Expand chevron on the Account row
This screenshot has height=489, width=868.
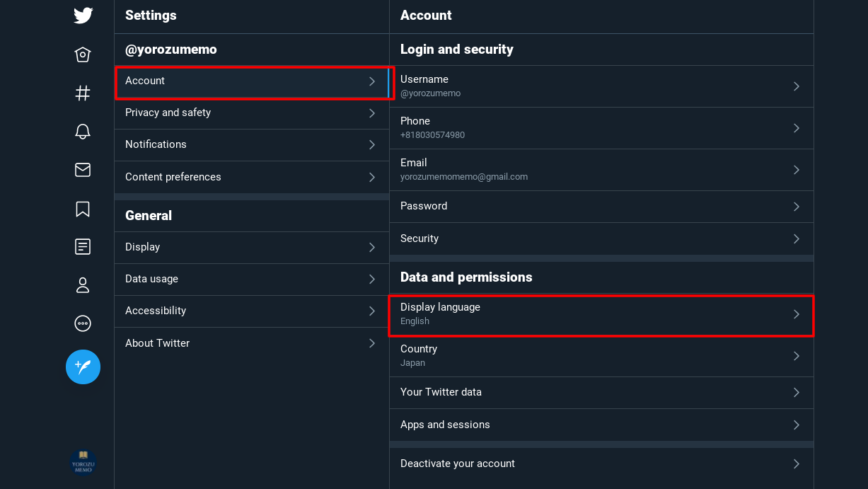coord(372,81)
